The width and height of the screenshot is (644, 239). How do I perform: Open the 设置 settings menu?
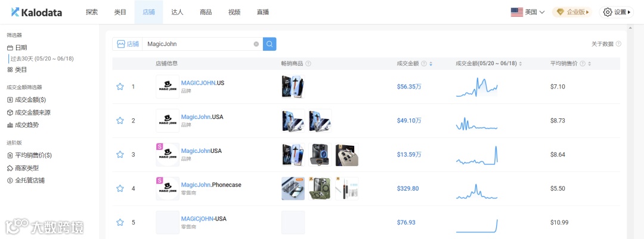617,13
